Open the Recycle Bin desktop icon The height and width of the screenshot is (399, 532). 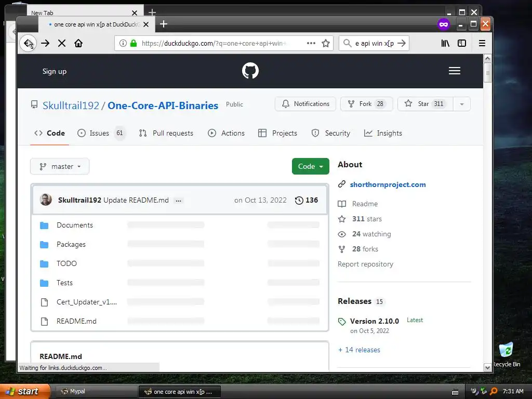(506, 354)
